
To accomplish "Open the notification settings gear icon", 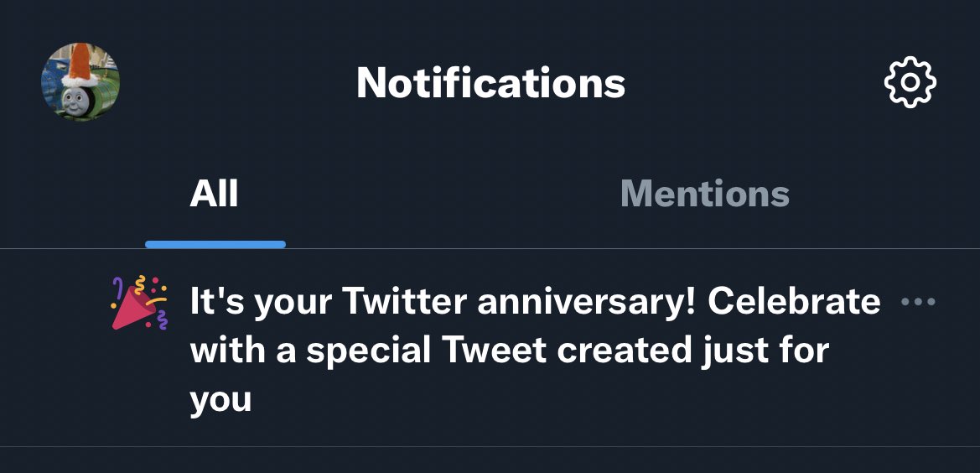I will point(910,82).
